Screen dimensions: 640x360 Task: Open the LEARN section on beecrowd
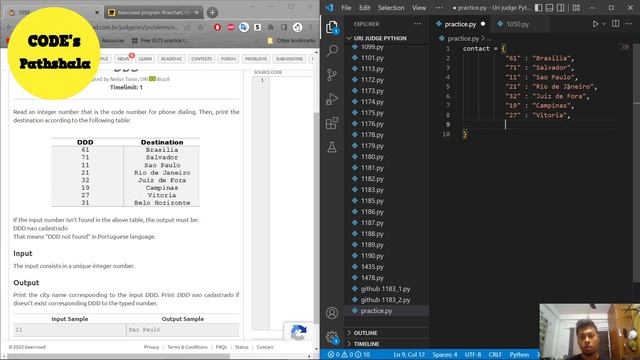point(145,59)
